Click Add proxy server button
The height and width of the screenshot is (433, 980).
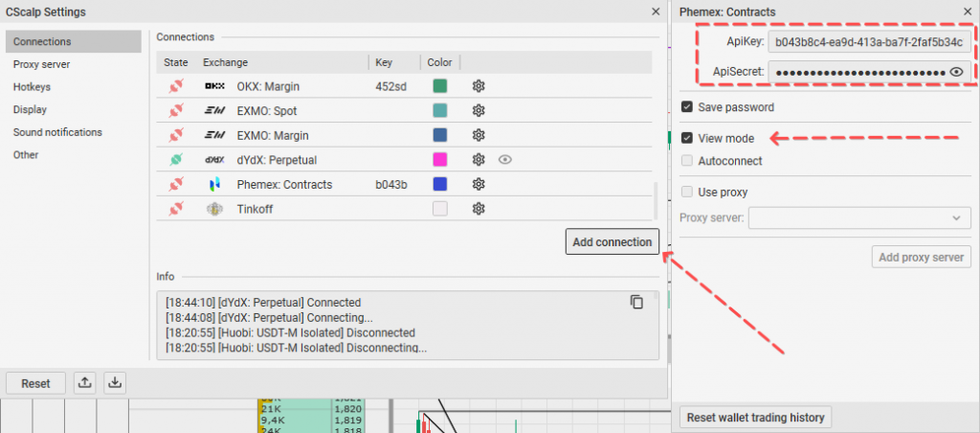coord(922,257)
